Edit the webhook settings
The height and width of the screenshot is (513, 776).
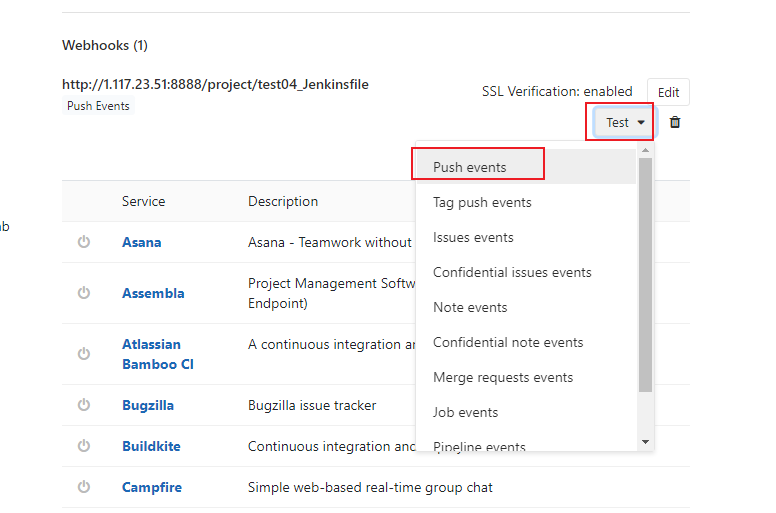(668, 92)
